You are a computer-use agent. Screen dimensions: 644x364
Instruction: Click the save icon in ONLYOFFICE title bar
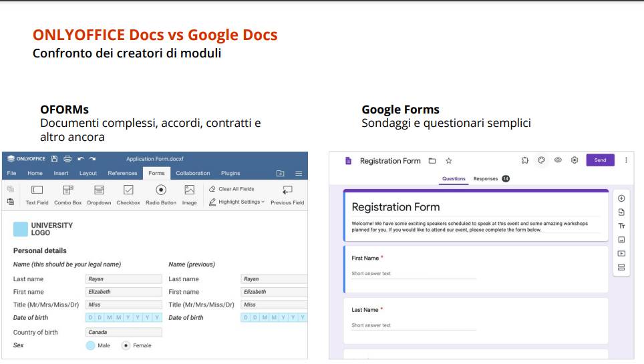pyautogui.click(x=54, y=158)
